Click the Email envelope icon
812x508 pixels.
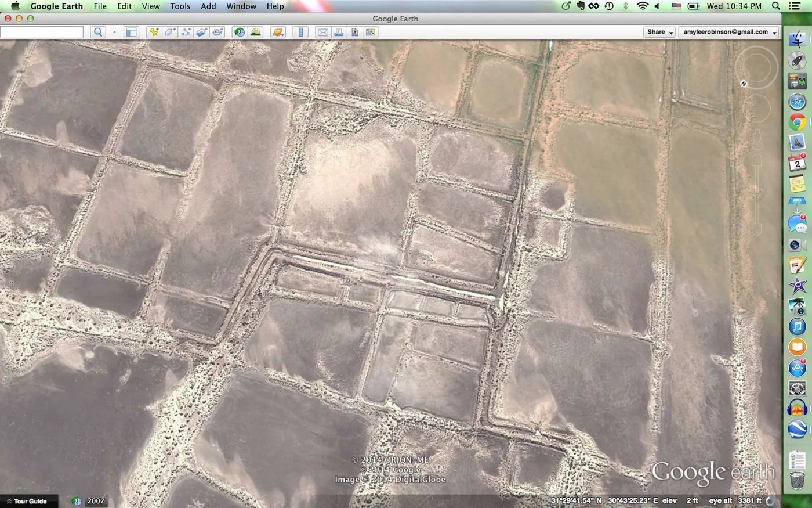pyautogui.click(x=322, y=33)
